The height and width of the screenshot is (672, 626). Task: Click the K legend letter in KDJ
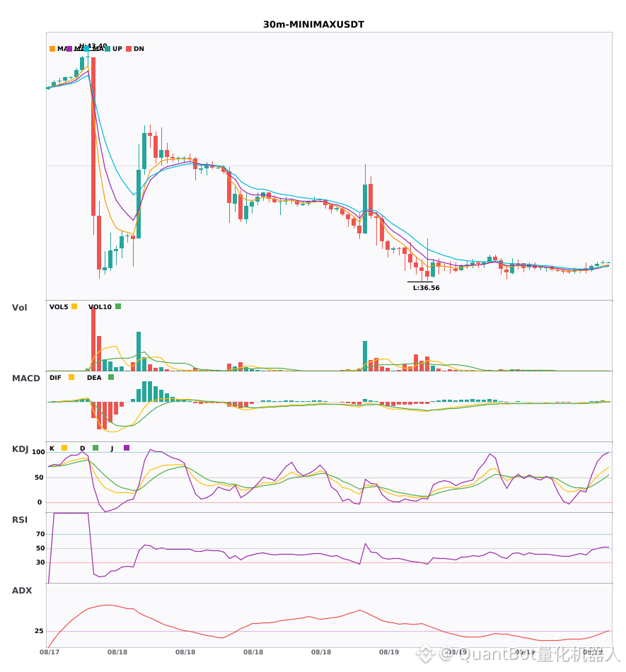click(52, 448)
